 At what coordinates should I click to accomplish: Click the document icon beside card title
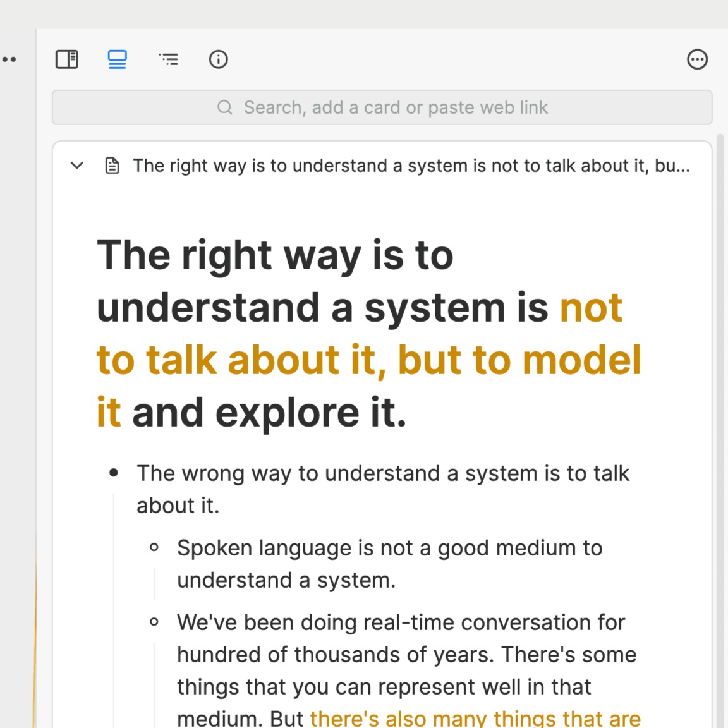pos(112,166)
